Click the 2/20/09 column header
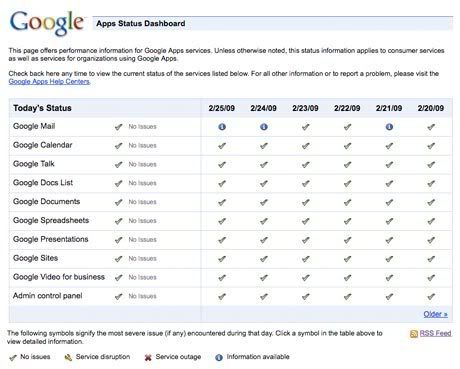460x369 pixels. (x=431, y=108)
